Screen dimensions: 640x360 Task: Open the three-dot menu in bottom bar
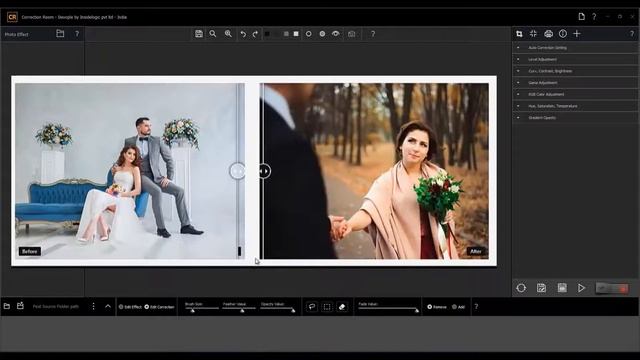[93, 306]
